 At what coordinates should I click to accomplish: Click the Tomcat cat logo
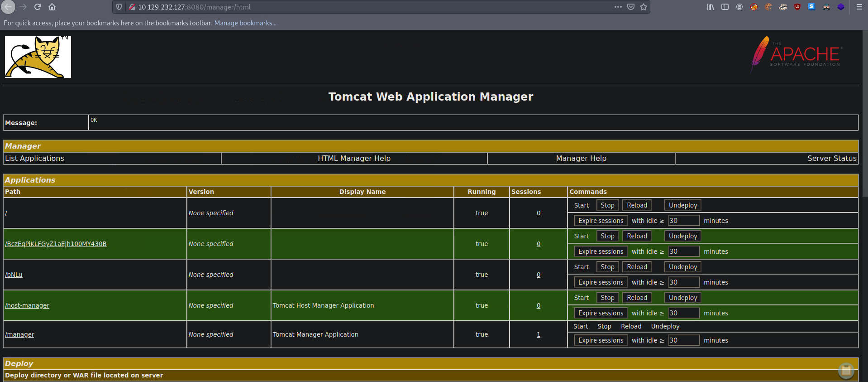[38, 57]
